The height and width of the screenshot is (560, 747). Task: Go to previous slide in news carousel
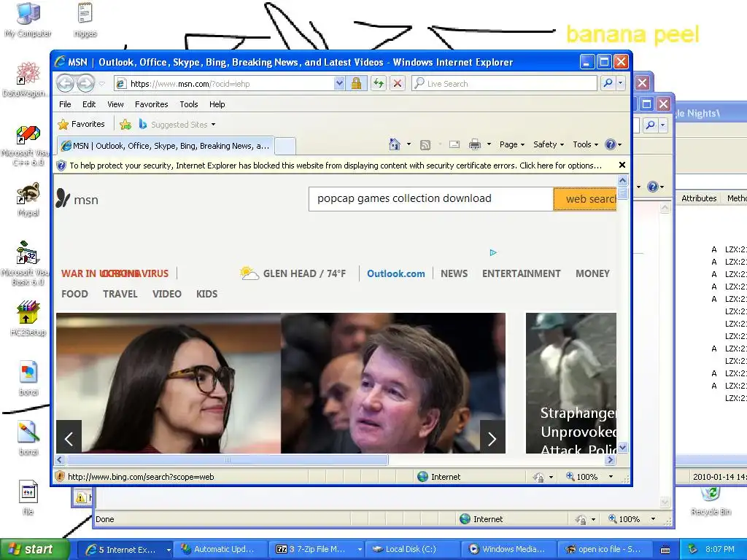[x=69, y=437]
